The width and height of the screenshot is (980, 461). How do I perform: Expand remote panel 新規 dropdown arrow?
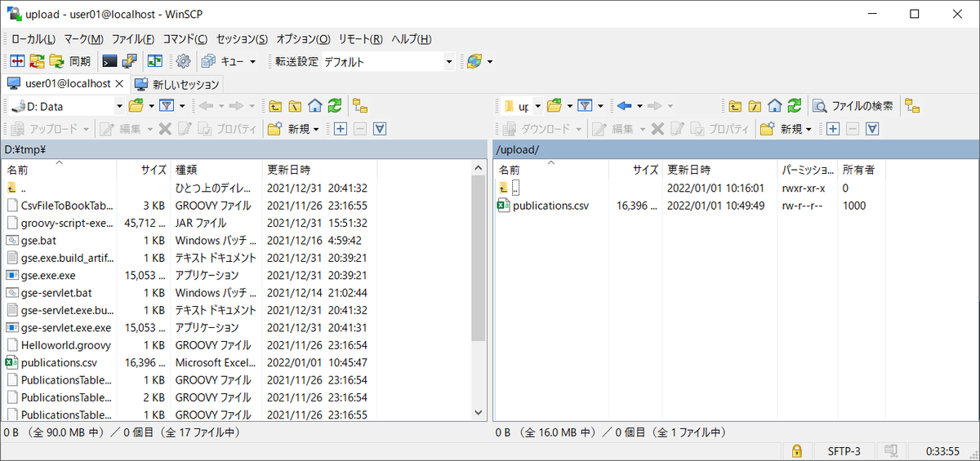[x=808, y=128]
